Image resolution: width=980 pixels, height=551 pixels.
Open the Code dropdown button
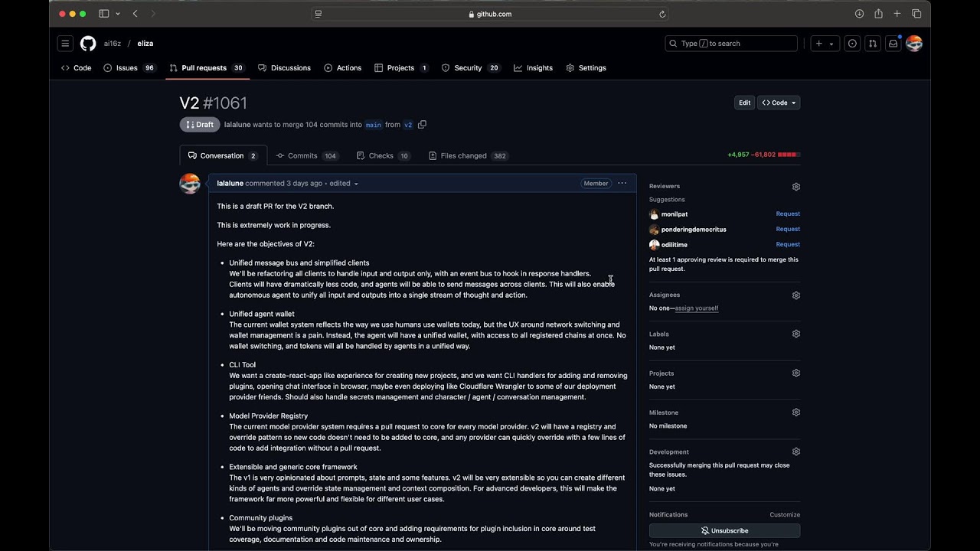click(x=779, y=103)
